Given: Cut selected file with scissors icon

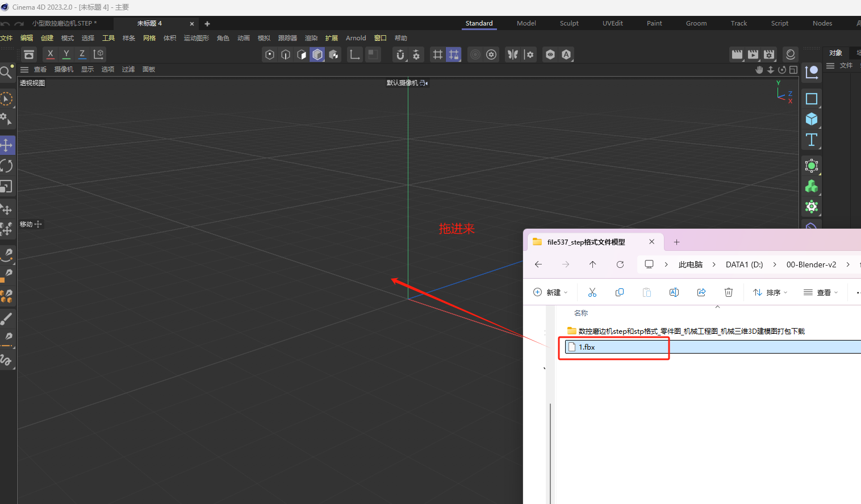Looking at the screenshot, I should 592,292.
